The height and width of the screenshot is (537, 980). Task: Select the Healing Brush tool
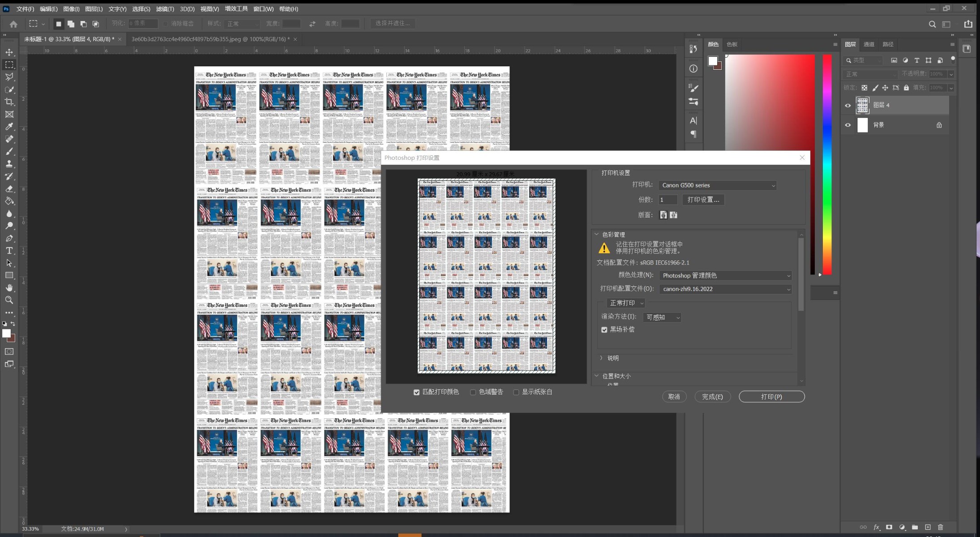tap(9, 139)
